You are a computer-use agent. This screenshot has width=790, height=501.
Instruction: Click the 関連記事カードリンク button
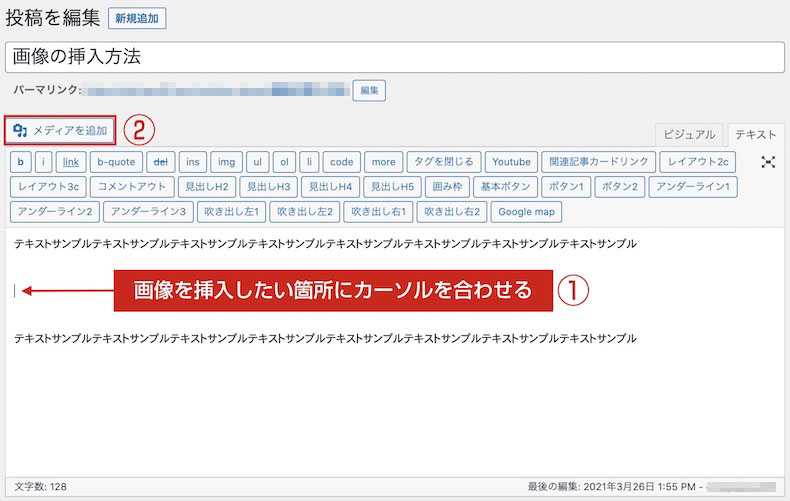(599, 162)
